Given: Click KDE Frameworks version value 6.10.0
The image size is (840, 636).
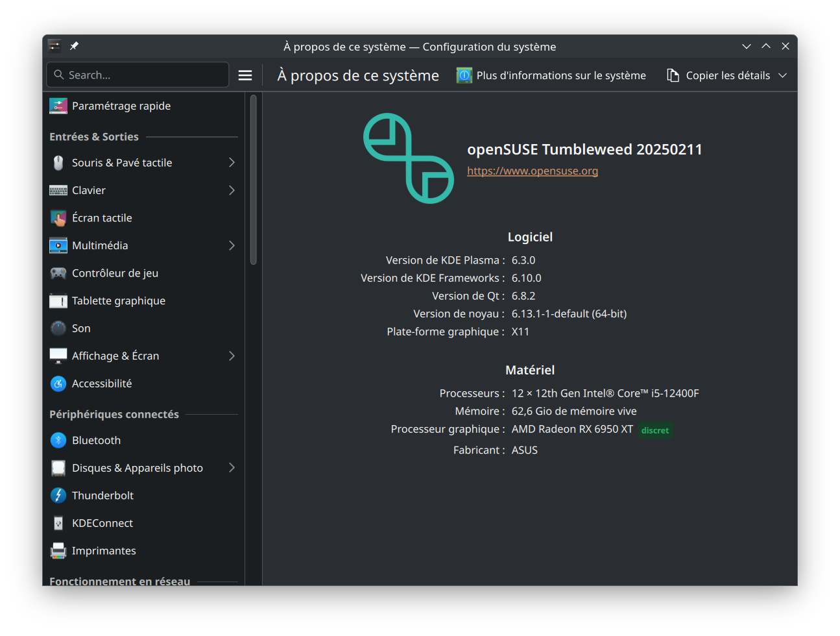Looking at the screenshot, I should (x=526, y=278).
